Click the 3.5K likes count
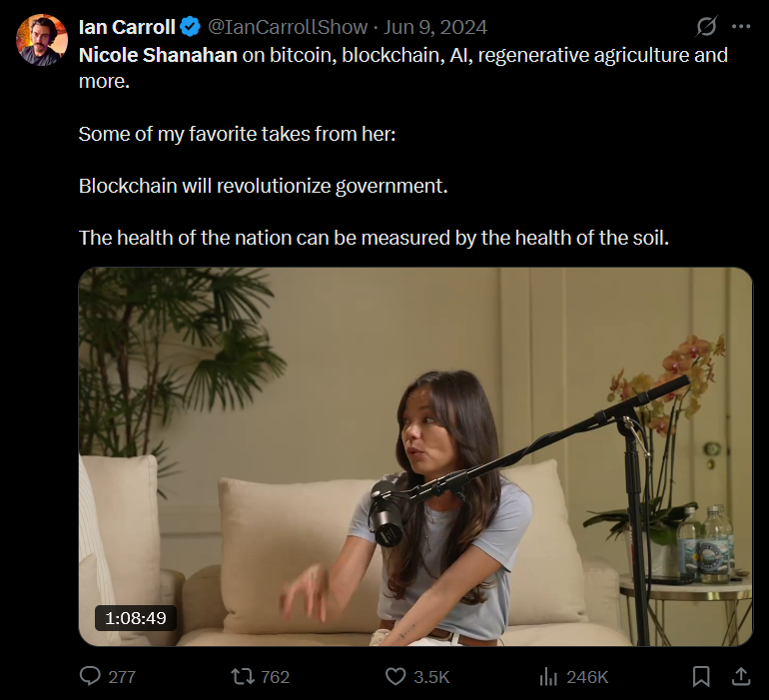This screenshot has height=700, width=769. point(431,677)
